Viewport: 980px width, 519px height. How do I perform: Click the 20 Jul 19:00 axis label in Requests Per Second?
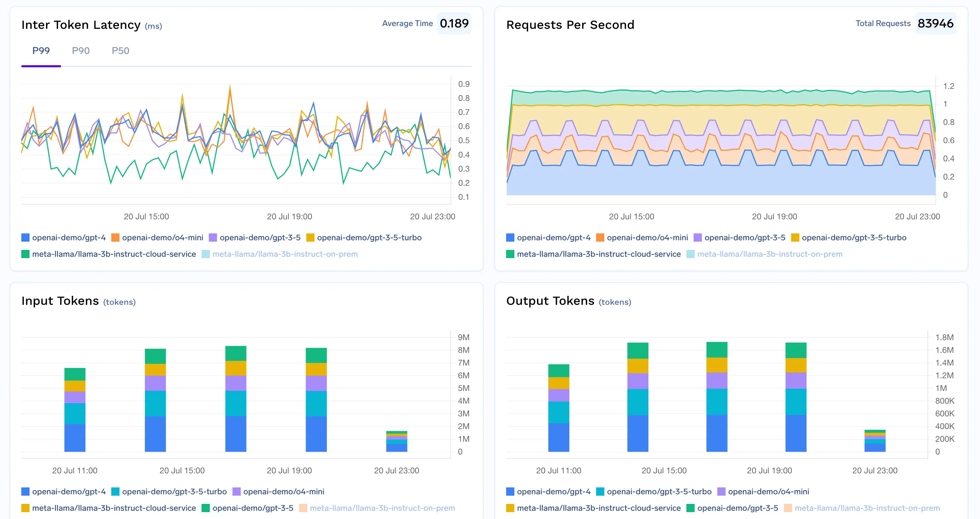[x=775, y=216]
